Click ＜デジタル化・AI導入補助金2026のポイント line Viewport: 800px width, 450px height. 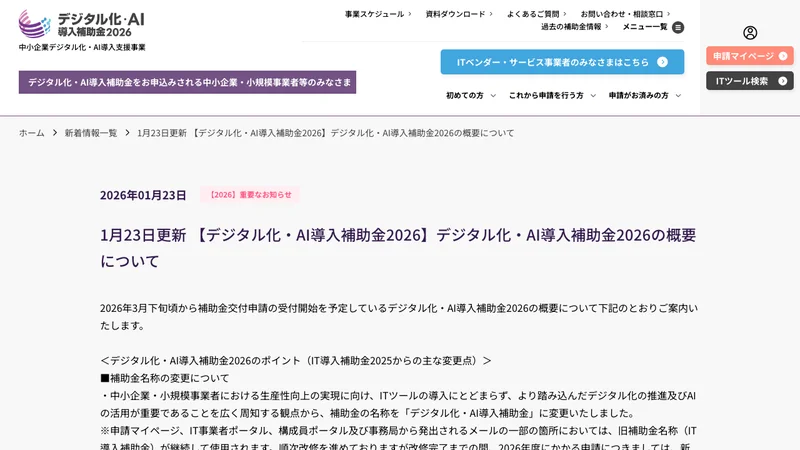296,361
